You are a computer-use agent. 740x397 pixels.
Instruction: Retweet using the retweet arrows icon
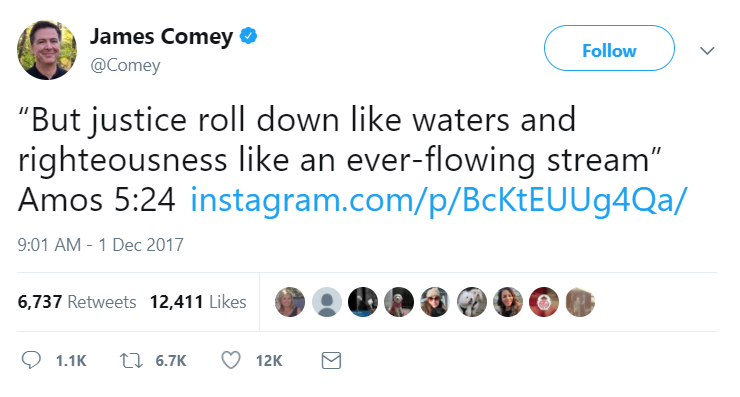pos(131,361)
